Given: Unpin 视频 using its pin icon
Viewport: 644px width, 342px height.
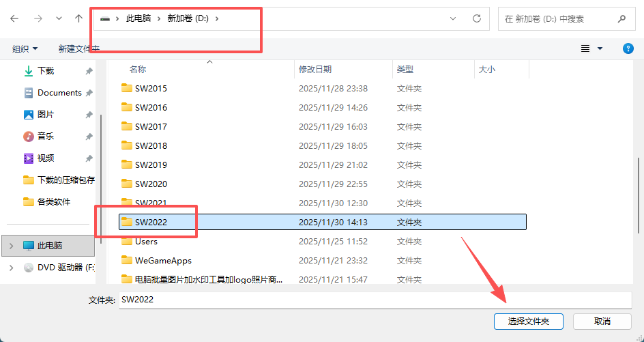Looking at the screenshot, I should tap(89, 158).
